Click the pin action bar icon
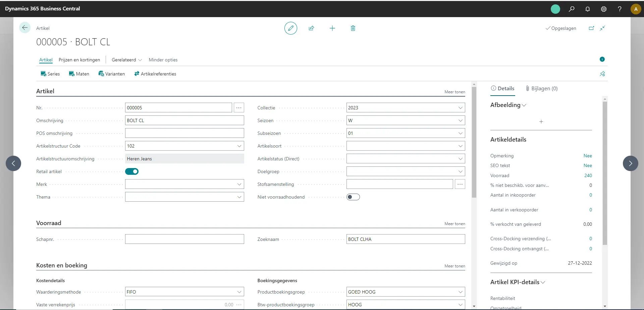The height and width of the screenshot is (310, 644). pos(602,74)
